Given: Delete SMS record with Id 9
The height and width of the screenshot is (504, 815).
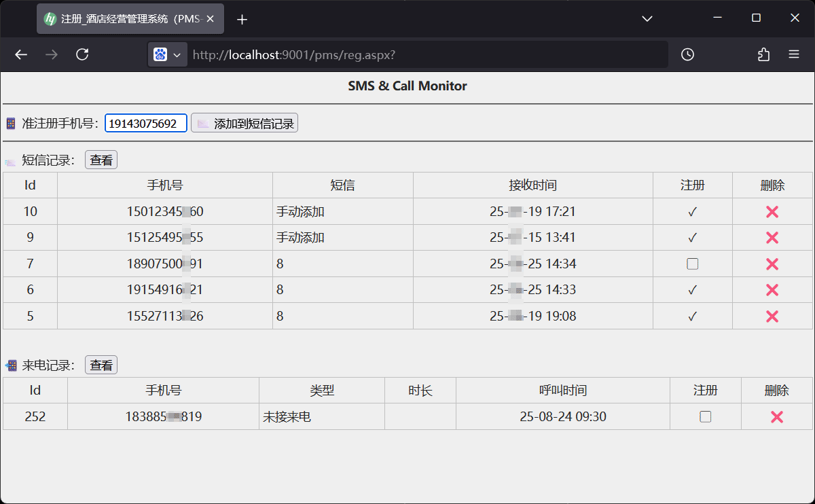Looking at the screenshot, I should 772,238.
